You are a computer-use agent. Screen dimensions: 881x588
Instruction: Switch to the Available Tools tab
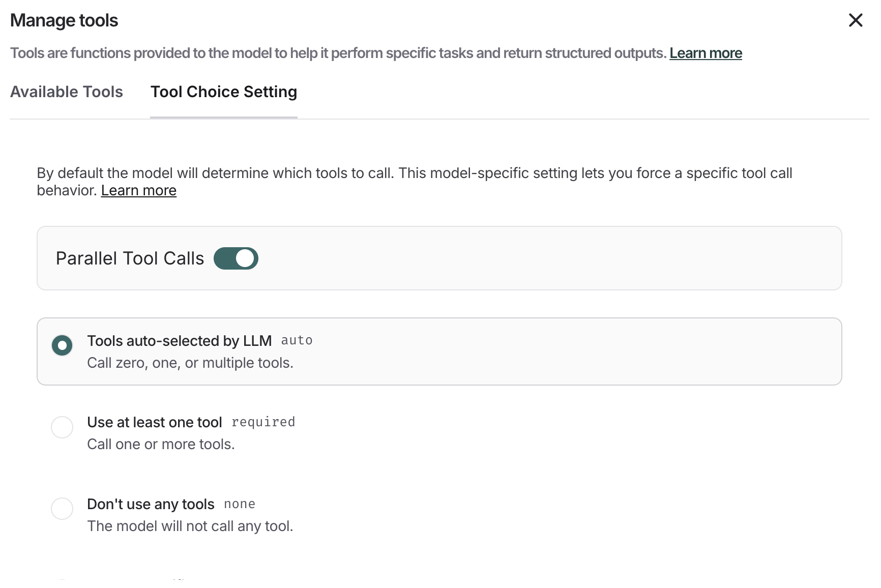click(66, 92)
